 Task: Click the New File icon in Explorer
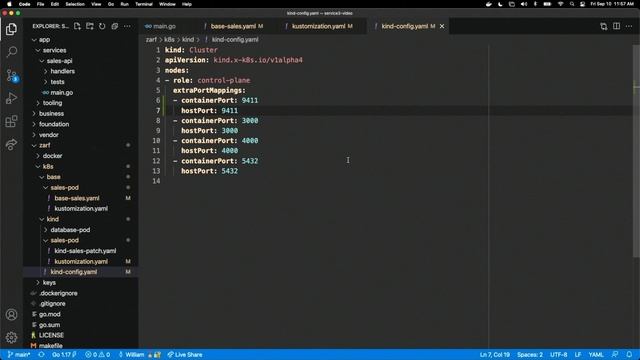pos(77,26)
